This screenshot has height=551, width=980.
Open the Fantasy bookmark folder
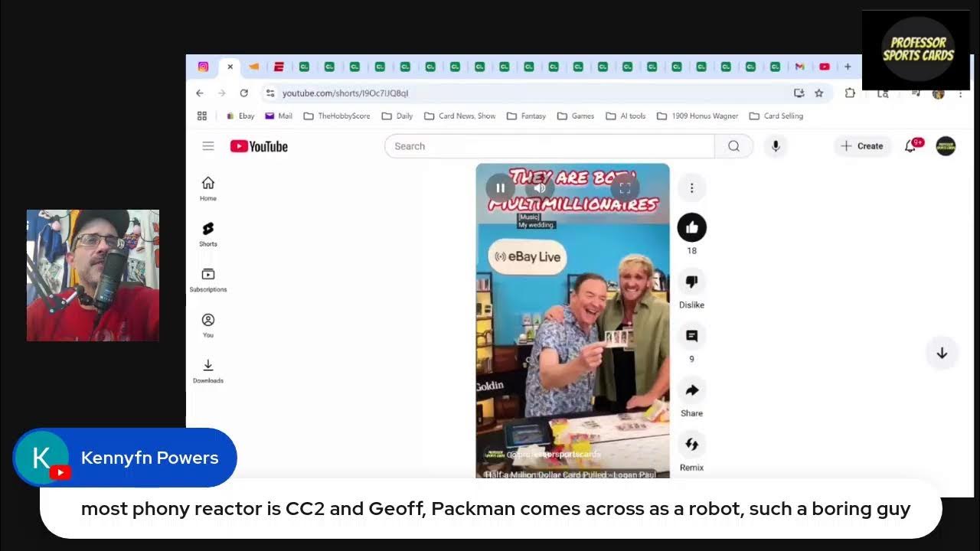click(x=526, y=116)
